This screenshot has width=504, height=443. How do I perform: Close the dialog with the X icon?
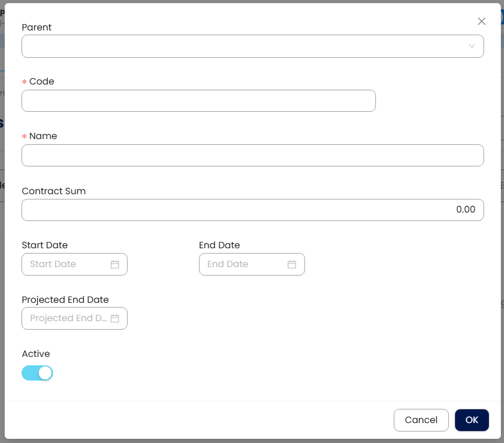tap(481, 22)
